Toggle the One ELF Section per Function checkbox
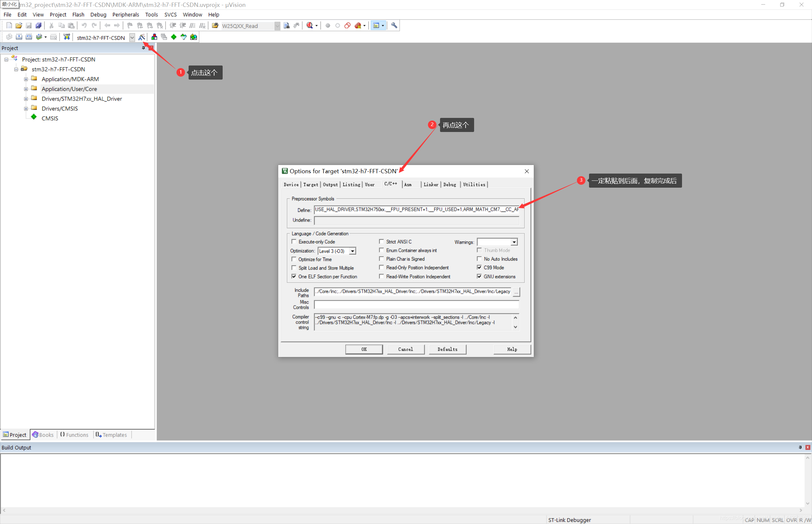This screenshot has height=524, width=812. pos(294,276)
